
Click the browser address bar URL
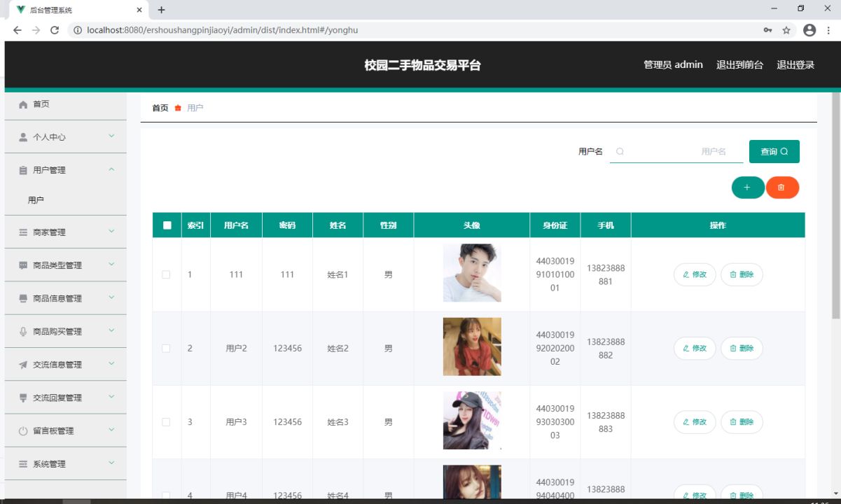[x=223, y=30]
